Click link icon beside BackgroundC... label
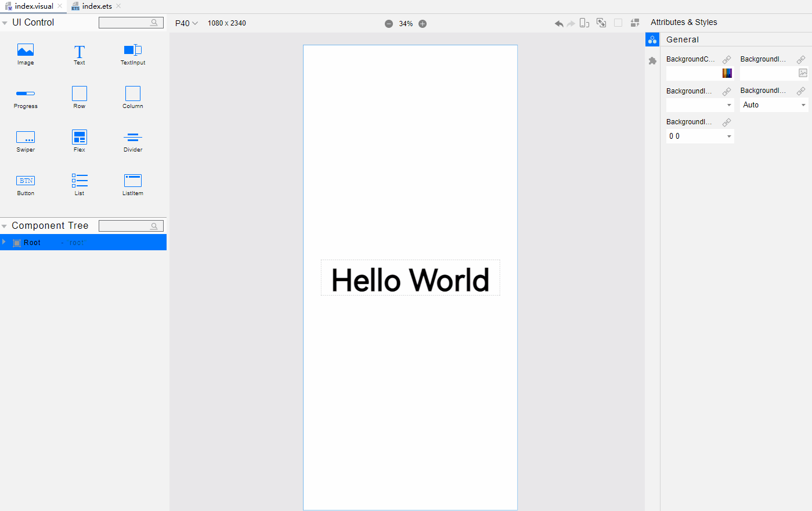 [727, 60]
